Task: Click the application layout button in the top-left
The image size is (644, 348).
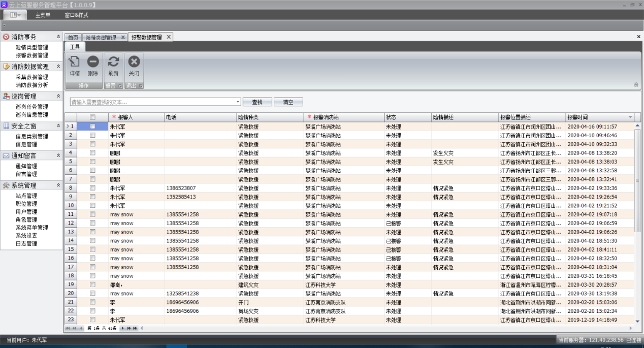Action: coord(15,15)
